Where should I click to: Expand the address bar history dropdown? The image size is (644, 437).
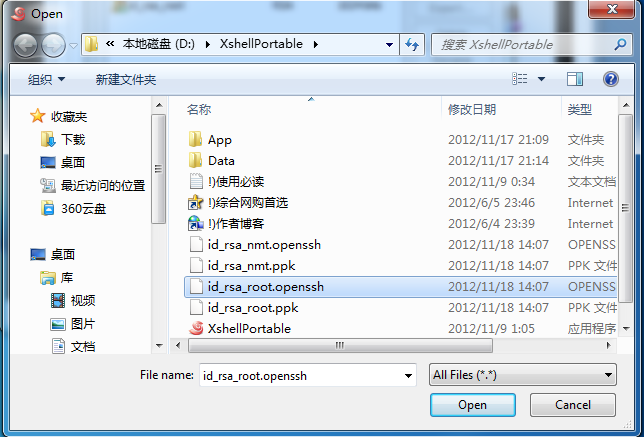[389, 44]
